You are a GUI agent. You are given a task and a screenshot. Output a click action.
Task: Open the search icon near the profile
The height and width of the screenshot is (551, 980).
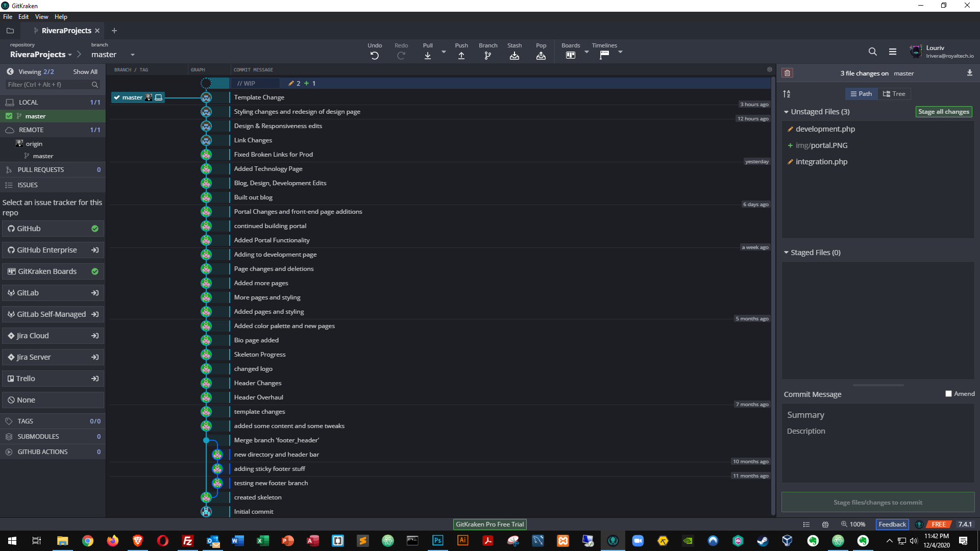(x=872, y=52)
